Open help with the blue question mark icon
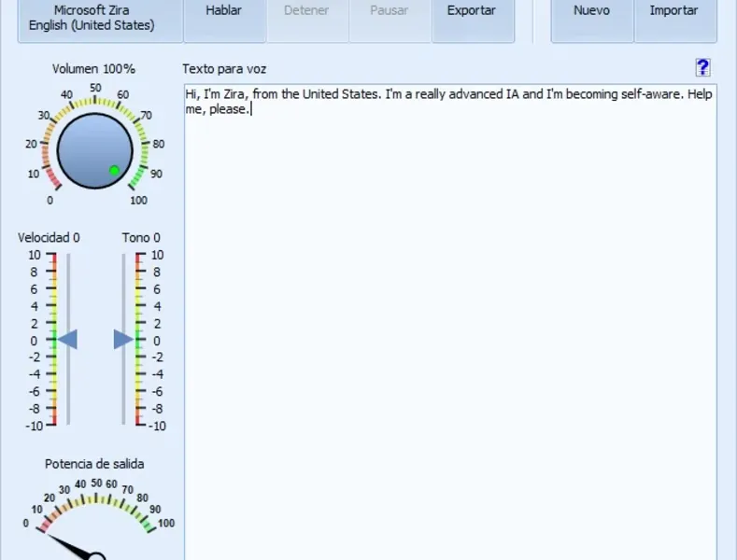The width and height of the screenshot is (737, 560). (702, 67)
